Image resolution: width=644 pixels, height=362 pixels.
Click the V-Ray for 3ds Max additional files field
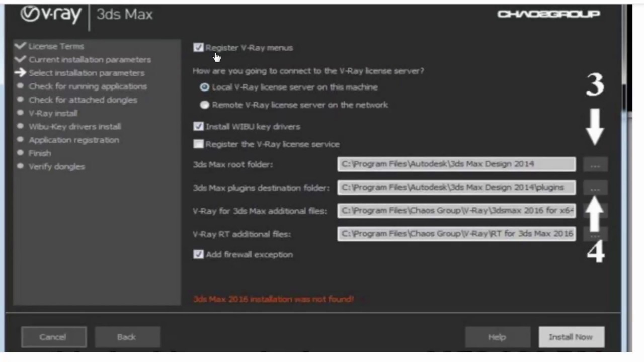click(x=456, y=211)
